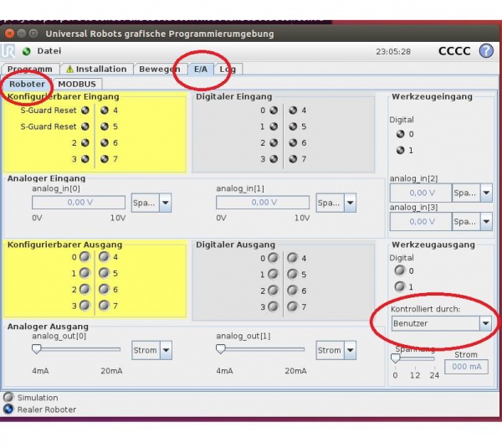This screenshot has width=502, height=448.
Task: Open the Datei menu
Action: (49, 51)
